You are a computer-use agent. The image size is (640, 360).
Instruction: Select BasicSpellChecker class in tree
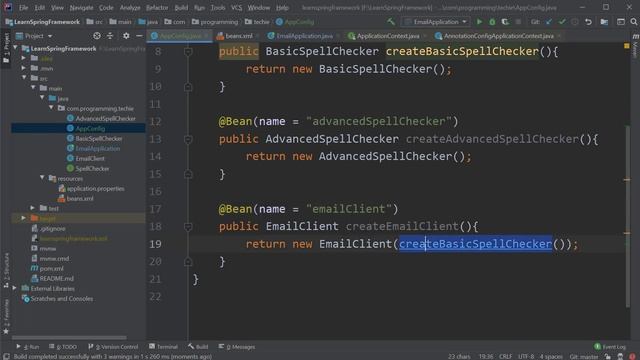click(x=99, y=138)
